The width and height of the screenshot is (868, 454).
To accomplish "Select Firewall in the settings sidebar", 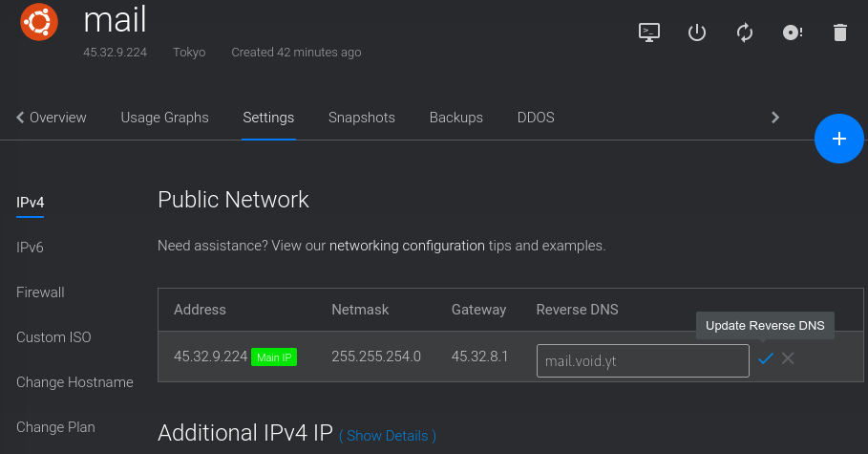I will (40, 292).
